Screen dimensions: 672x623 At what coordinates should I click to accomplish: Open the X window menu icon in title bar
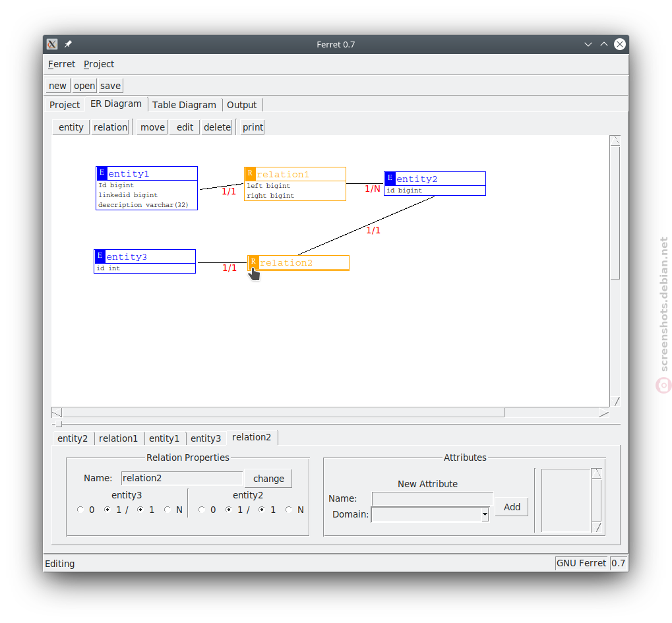tap(52, 44)
